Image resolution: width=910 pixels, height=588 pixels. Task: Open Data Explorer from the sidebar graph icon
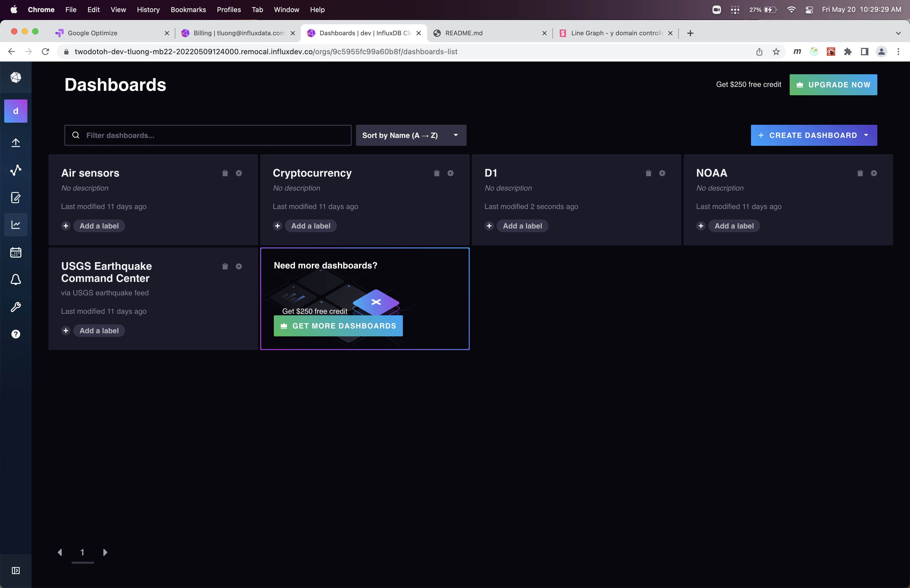click(16, 170)
